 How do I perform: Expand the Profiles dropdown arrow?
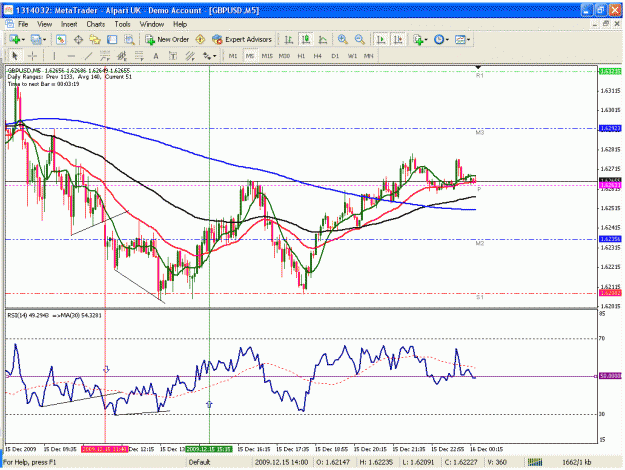(44, 39)
